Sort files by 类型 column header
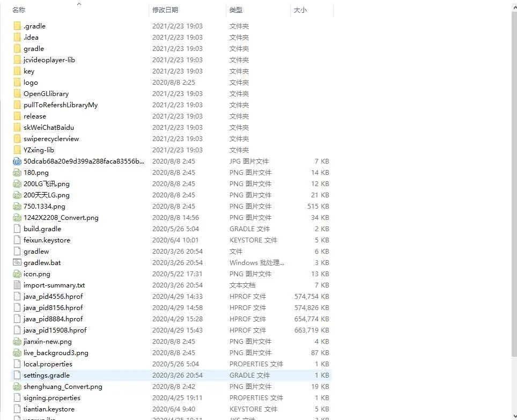This screenshot has height=420, width=517. pos(236,10)
